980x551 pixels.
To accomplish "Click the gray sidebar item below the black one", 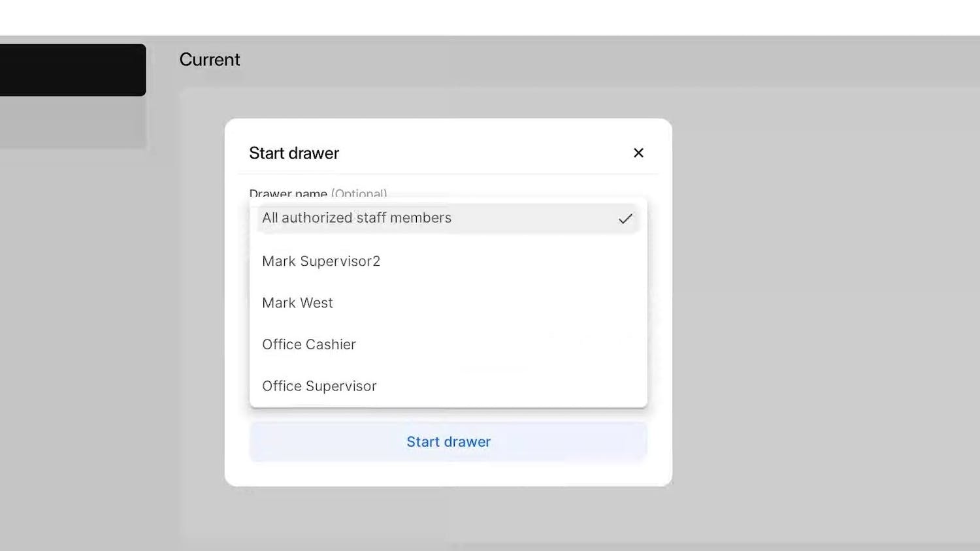I will pos(73,122).
